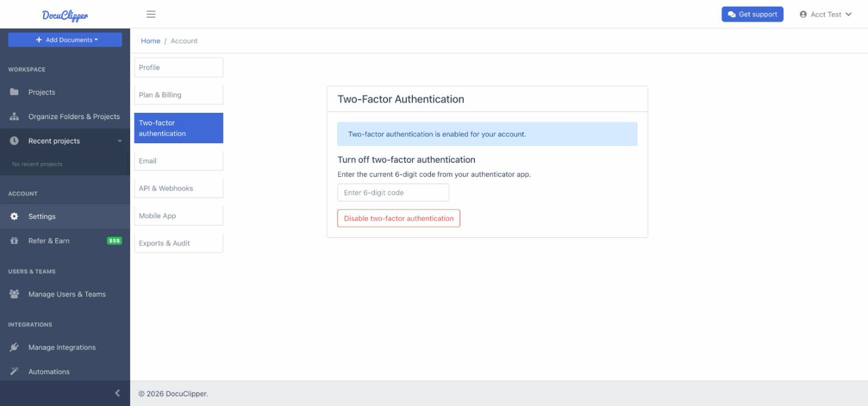Click the DocuClipper logo
The width and height of the screenshot is (868, 406).
[65, 15]
